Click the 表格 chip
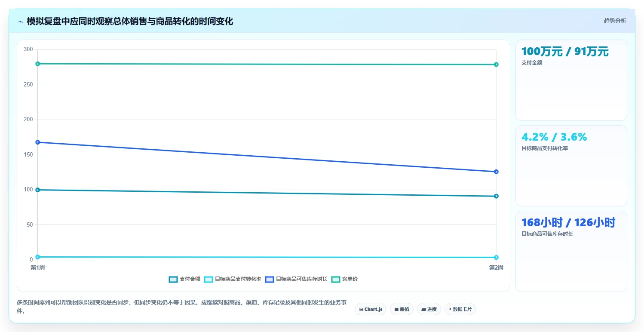The height and width of the screenshot is (332, 644). tap(402, 309)
